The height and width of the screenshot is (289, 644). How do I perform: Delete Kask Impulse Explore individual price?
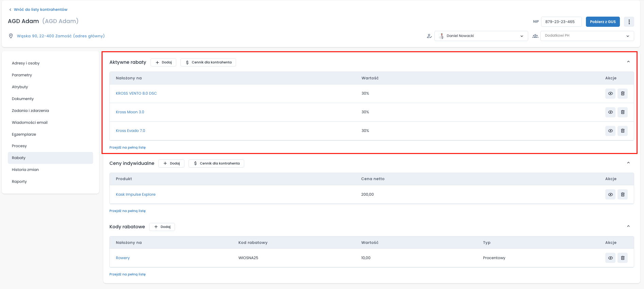(622, 195)
